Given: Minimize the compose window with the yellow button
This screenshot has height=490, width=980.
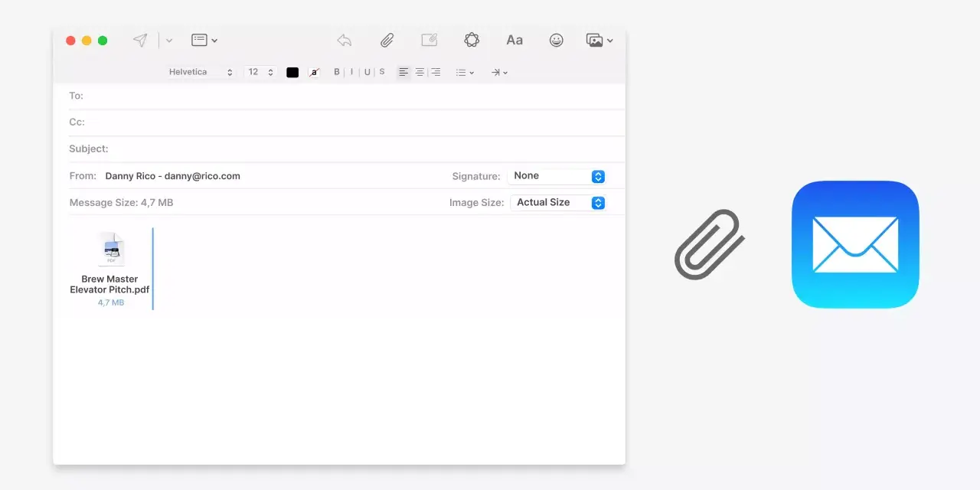Looking at the screenshot, I should pyautogui.click(x=87, y=41).
